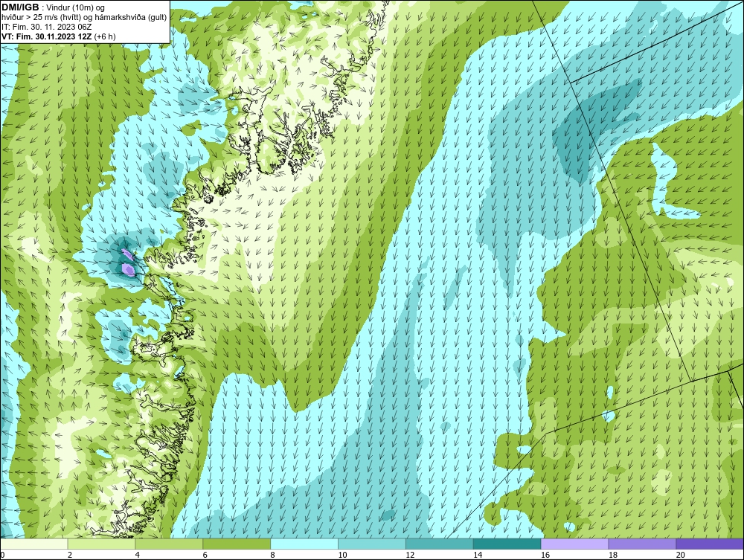The width and height of the screenshot is (744, 560).
Task: Click the legend scale label "8"
Action: (273, 555)
